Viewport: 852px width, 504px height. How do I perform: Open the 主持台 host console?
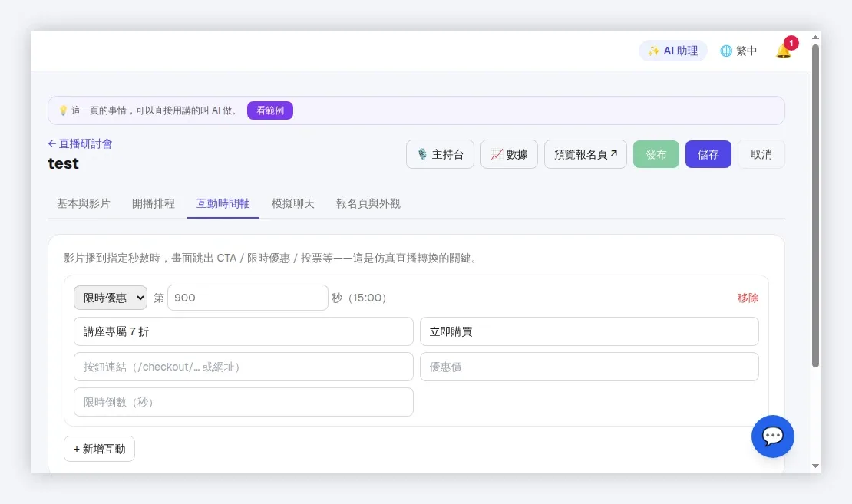pos(440,154)
